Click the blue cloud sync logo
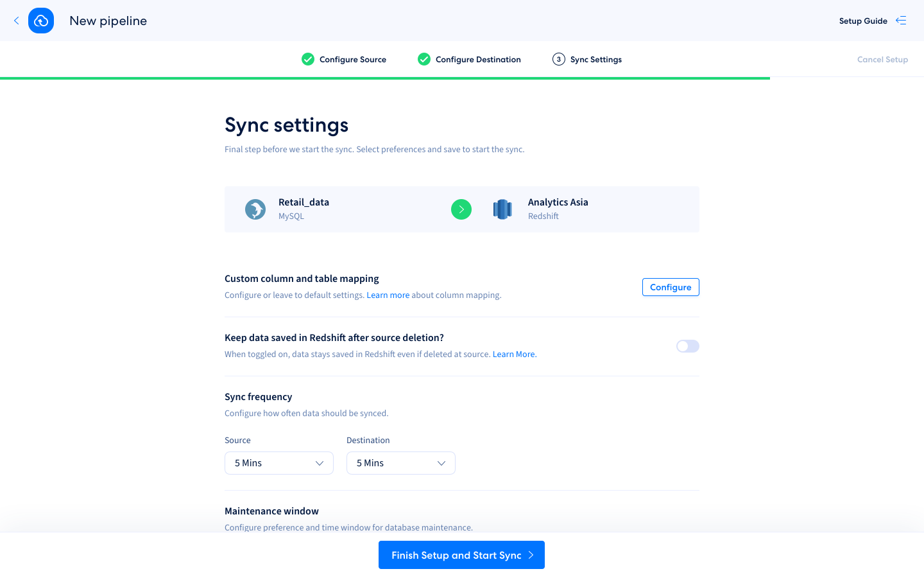The image size is (924, 578). (x=41, y=21)
